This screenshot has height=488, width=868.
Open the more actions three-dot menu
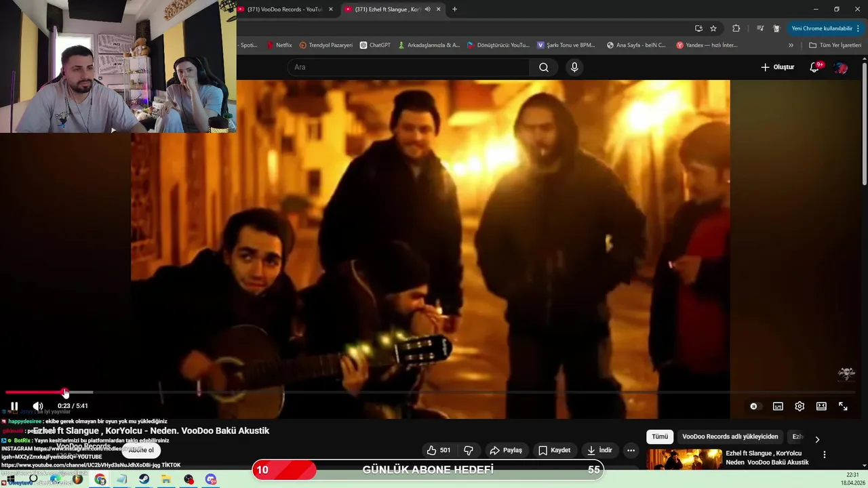tap(631, 450)
